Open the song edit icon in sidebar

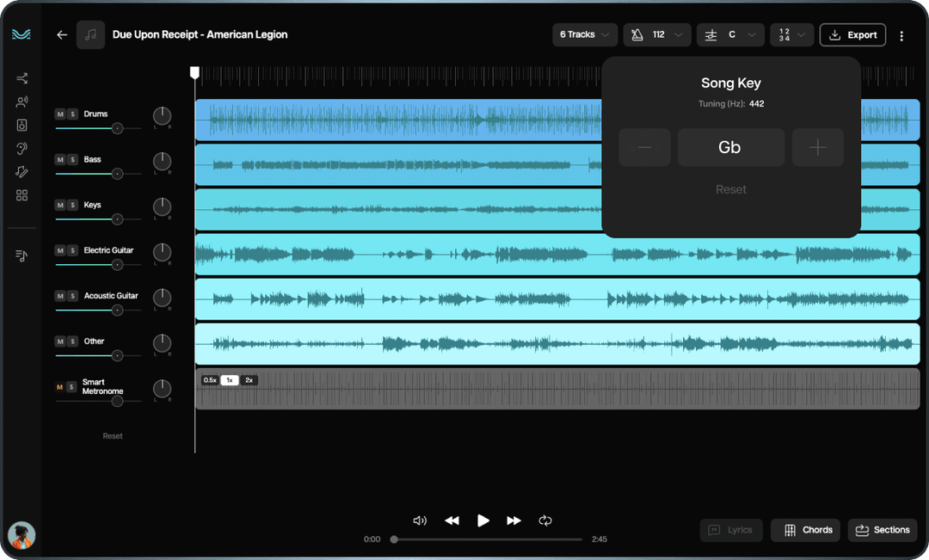tap(22, 171)
